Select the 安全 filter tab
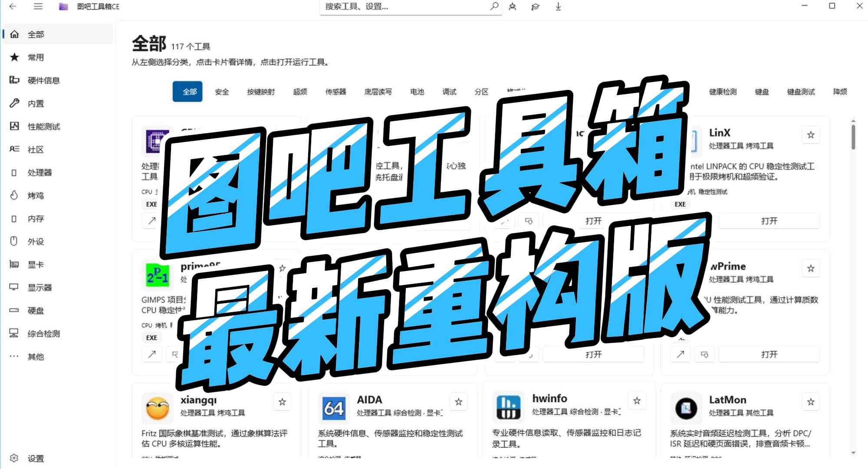 click(222, 92)
